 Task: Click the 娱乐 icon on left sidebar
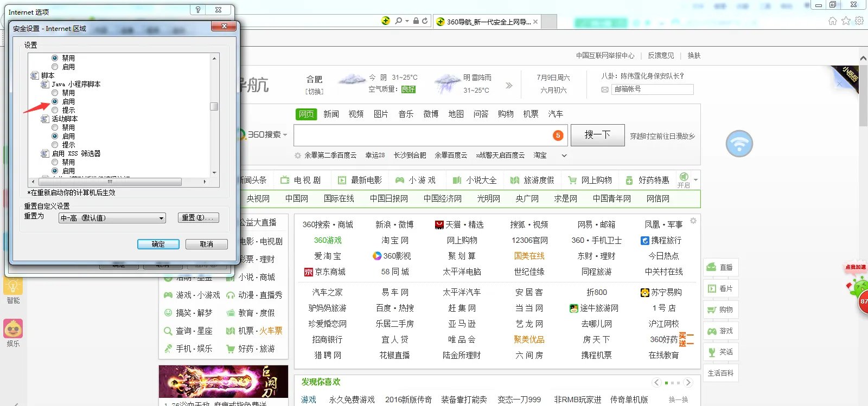pos(13,329)
